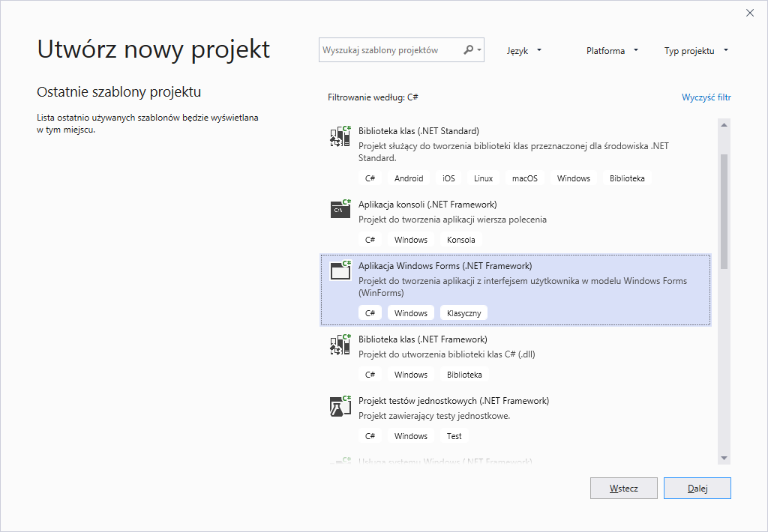The width and height of the screenshot is (768, 532).
Task: Click the Klasyczny tag
Action: (x=463, y=313)
